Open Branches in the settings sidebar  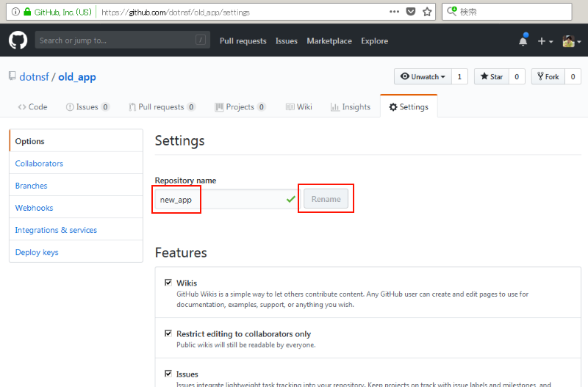click(x=76, y=186)
